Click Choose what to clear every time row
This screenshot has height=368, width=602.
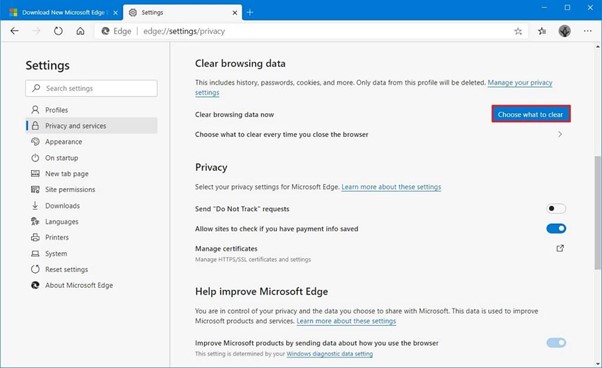click(380, 134)
